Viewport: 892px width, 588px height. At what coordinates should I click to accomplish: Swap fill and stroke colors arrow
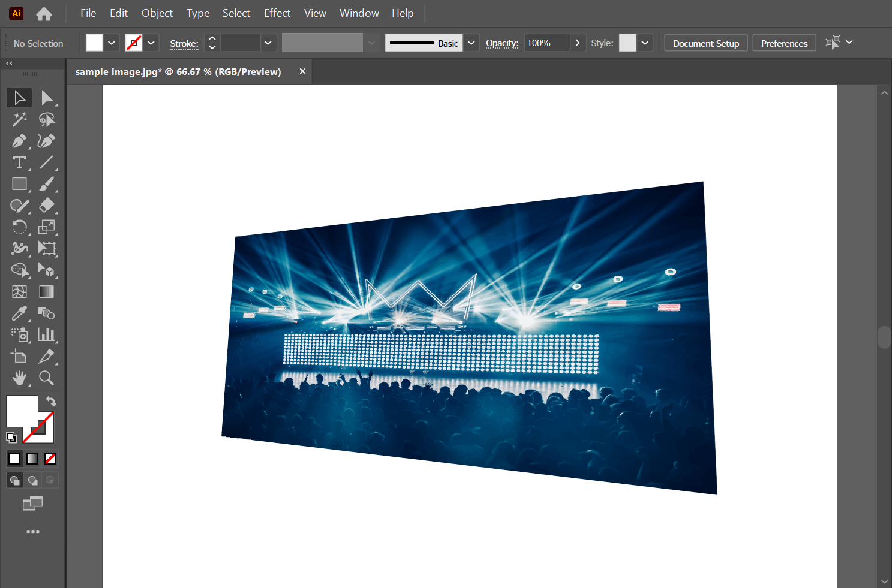click(51, 401)
